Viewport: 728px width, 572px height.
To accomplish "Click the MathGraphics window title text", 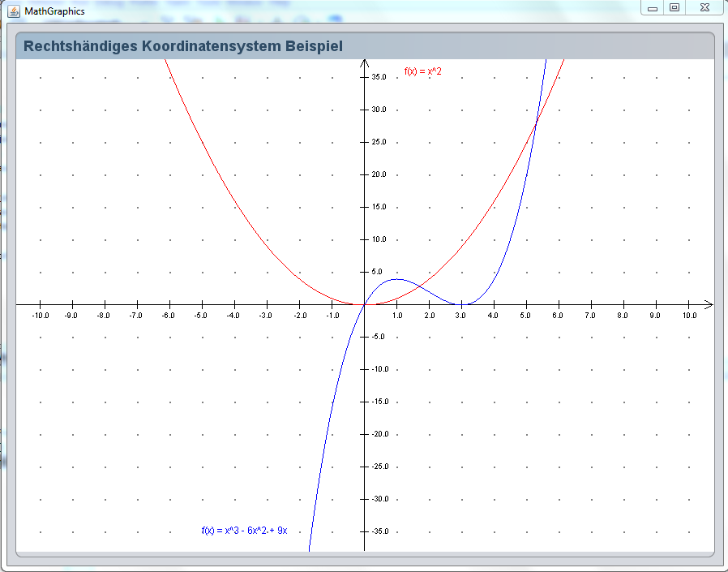I will (54, 11).
